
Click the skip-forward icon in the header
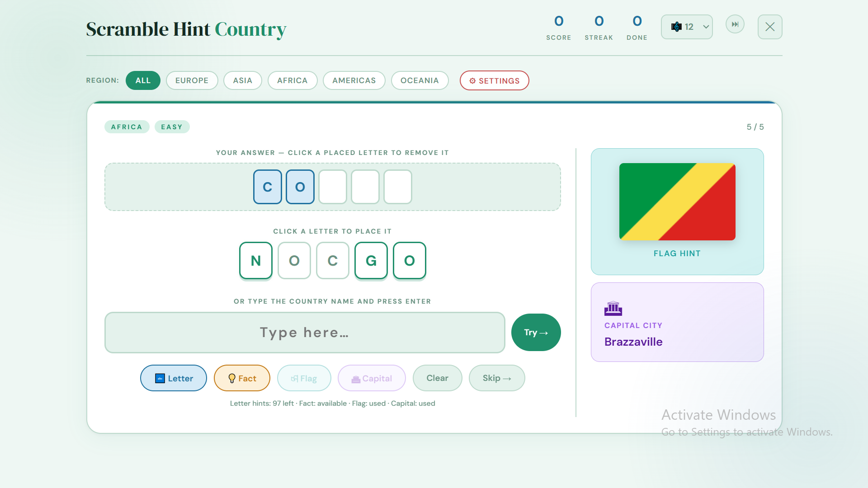pyautogui.click(x=735, y=24)
